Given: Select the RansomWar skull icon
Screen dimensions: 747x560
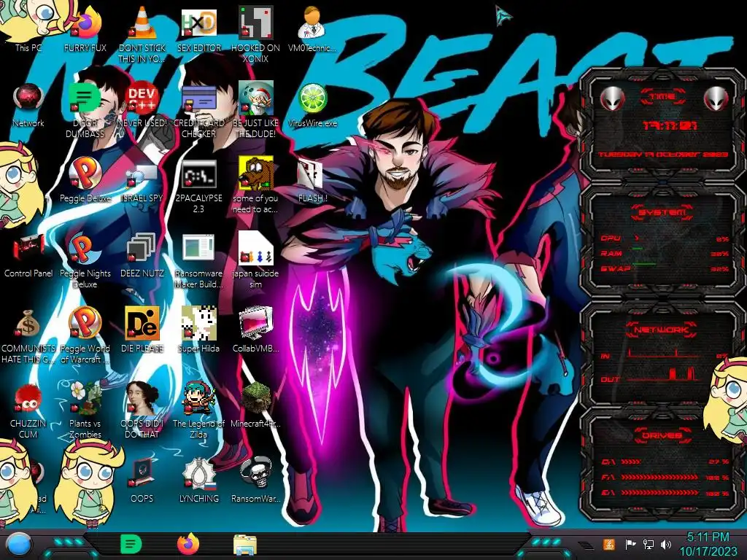Looking at the screenshot, I should [255, 480].
